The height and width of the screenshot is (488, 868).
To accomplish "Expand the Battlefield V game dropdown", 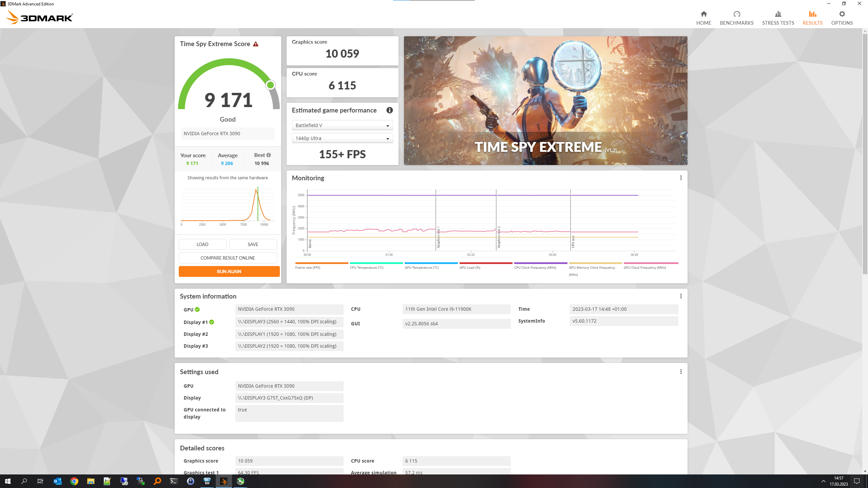I will (342, 125).
